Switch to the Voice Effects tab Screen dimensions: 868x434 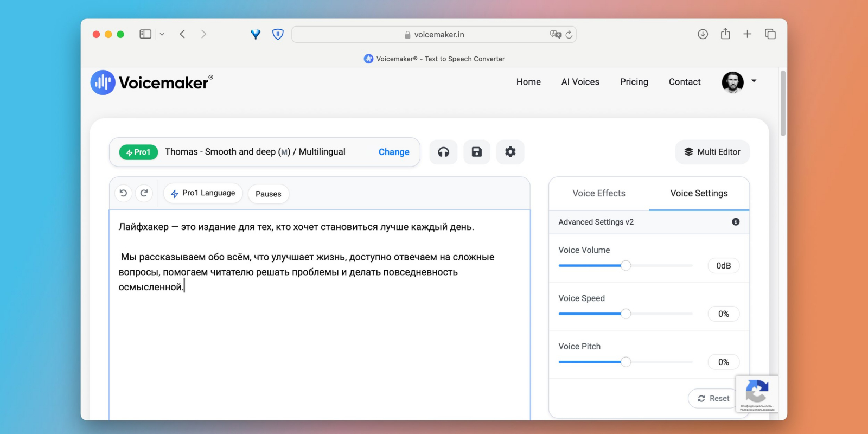tap(599, 193)
